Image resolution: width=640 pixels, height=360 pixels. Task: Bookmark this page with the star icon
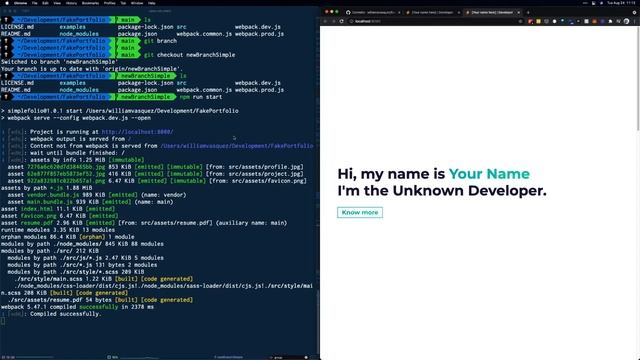point(520,21)
